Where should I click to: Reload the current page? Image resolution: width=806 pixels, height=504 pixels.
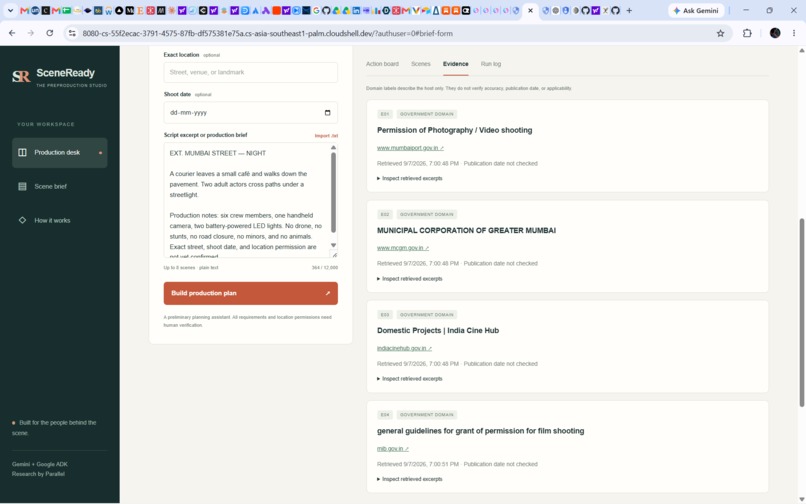coord(49,33)
